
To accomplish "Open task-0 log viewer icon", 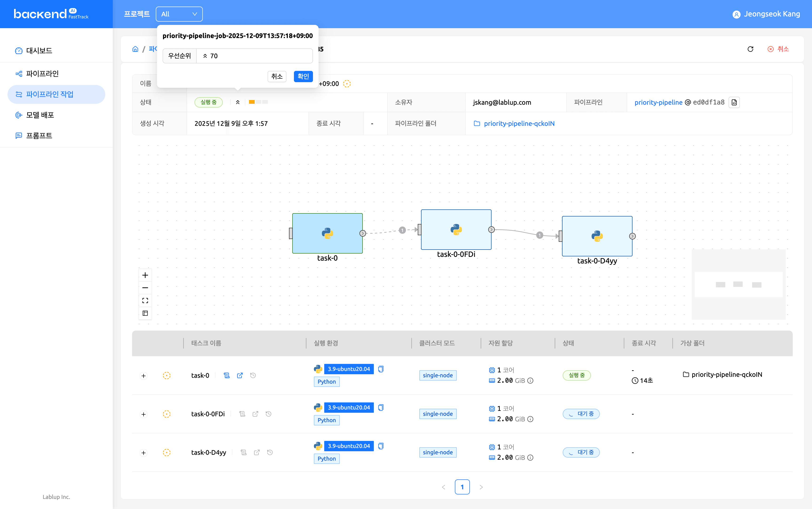I will point(227,375).
